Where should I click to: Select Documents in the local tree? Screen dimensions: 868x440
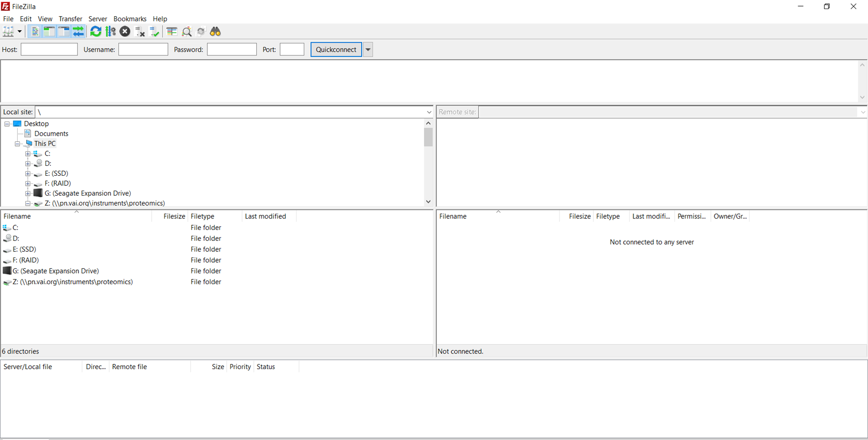coord(51,134)
